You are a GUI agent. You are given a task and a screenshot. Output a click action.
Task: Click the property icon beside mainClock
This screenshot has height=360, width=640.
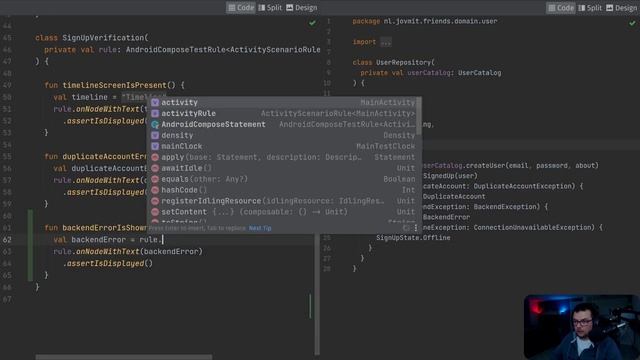pyautogui.click(x=155, y=146)
